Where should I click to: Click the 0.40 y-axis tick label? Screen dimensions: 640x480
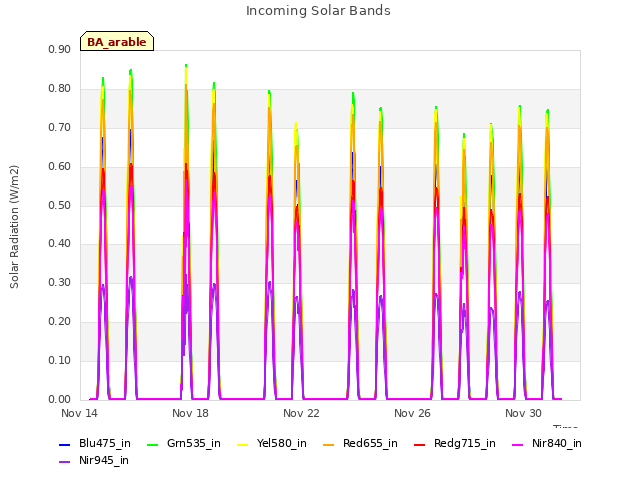[x=60, y=244]
